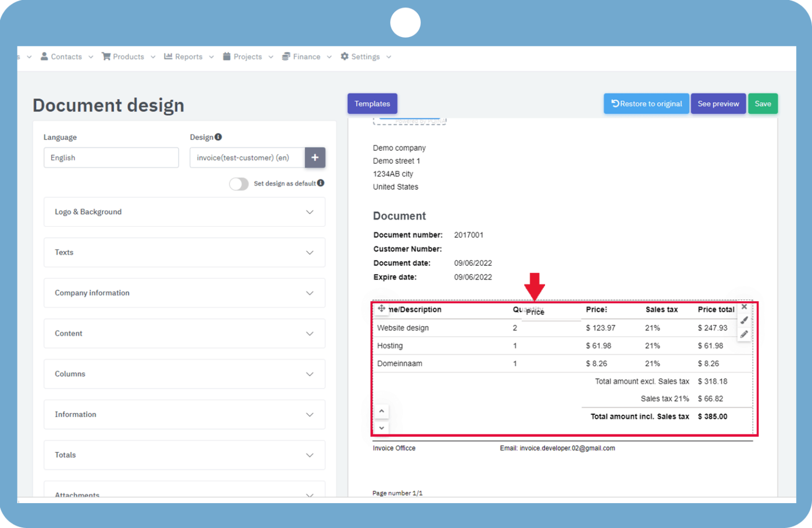812x528 pixels.
Task: Open the Settings menu
Action: click(365, 57)
